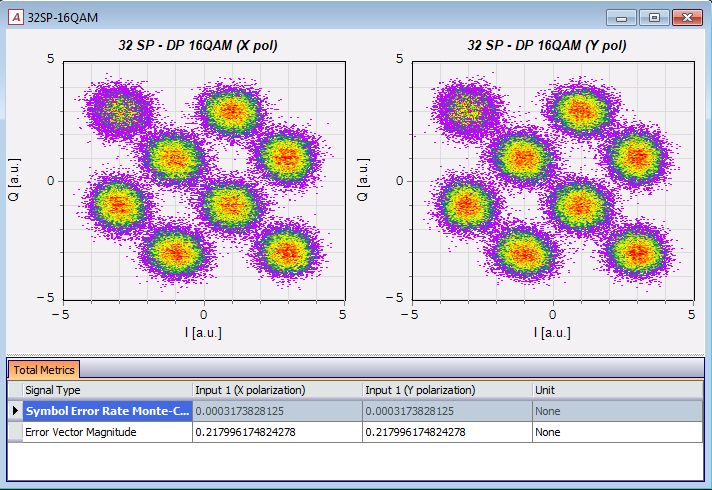Click the row indicator arrow beside Symbol Error Rate
Image resolution: width=712 pixels, height=490 pixels.
click(15, 411)
